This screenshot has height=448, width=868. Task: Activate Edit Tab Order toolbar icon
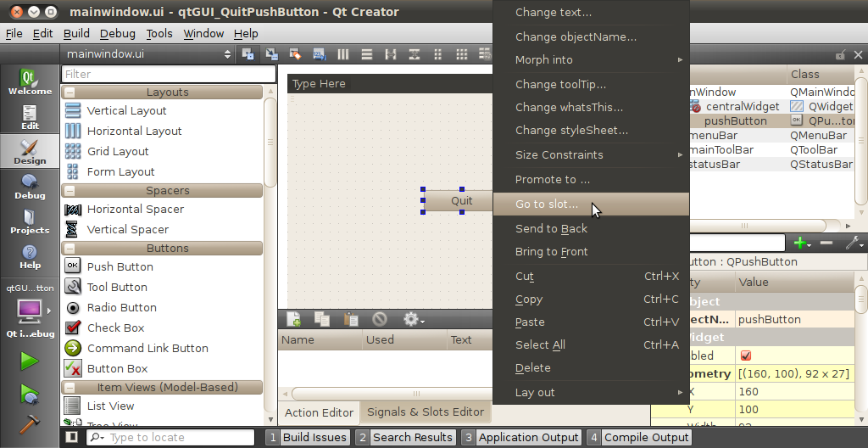coord(319,53)
